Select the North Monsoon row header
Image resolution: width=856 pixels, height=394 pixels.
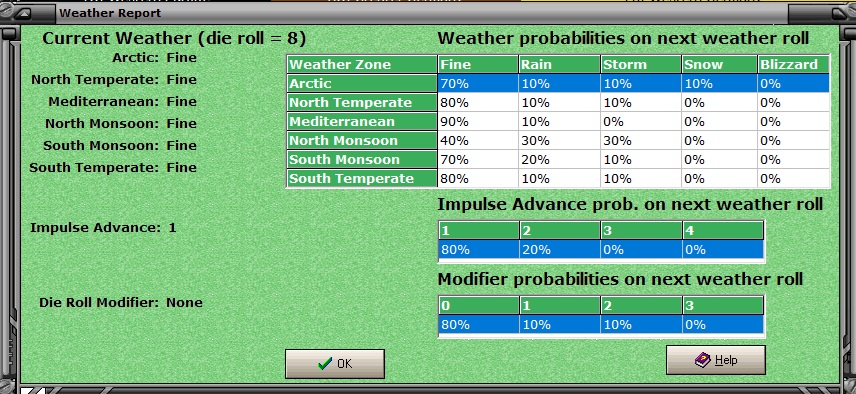[362, 141]
